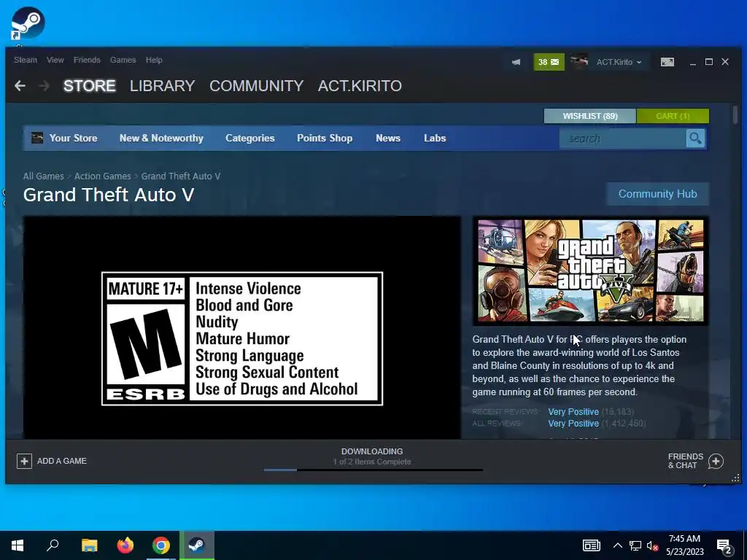Image resolution: width=747 pixels, height=560 pixels.
Task: Switch to Big Picture mode
Action: (667, 62)
